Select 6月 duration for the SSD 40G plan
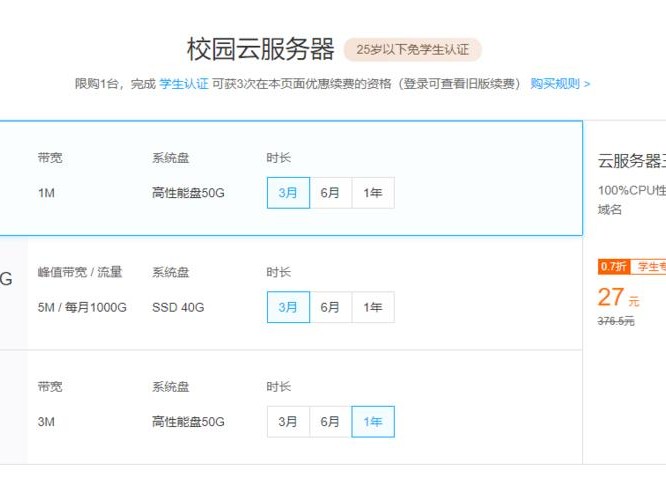The height and width of the screenshot is (500, 666). coord(330,307)
